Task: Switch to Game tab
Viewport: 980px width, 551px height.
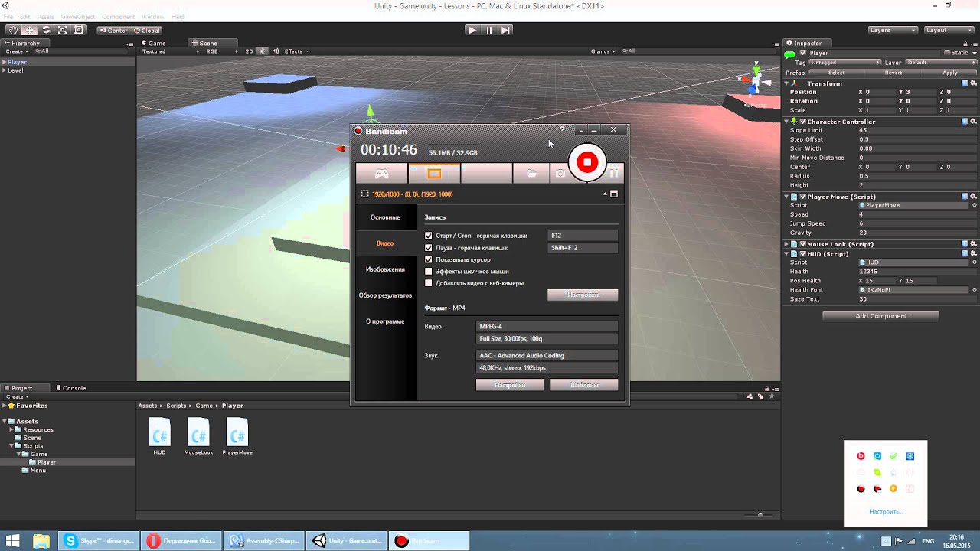Action: pyautogui.click(x=152, y=43)
